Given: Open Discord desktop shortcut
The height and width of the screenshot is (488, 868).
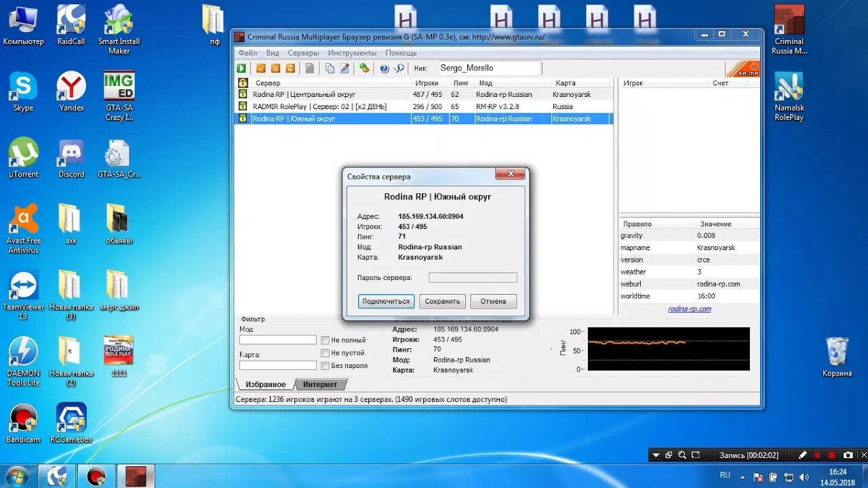Looking at the screenshot, I should point(71,158).
